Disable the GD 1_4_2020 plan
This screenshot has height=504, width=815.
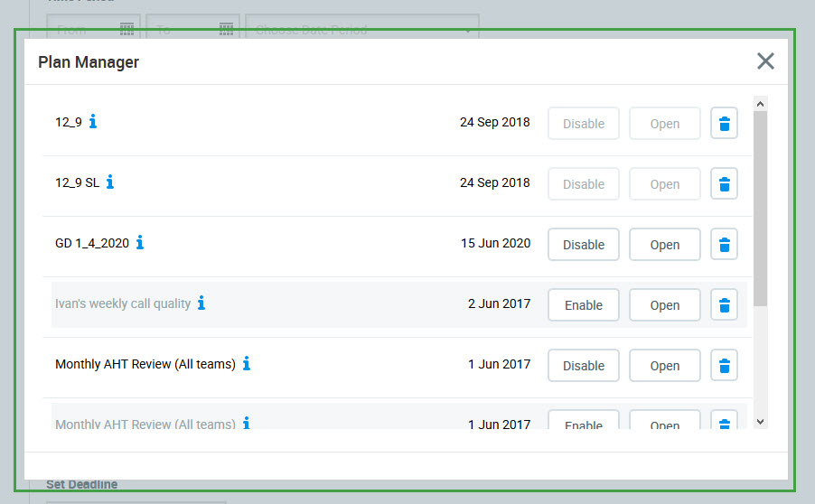coord(583,245)
